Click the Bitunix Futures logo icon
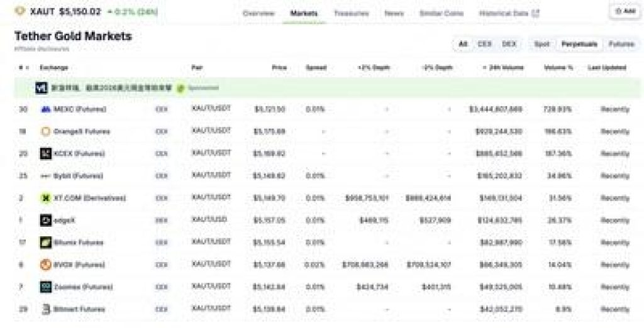The height and width of the screenshot is (328, 644). point(45,242)
